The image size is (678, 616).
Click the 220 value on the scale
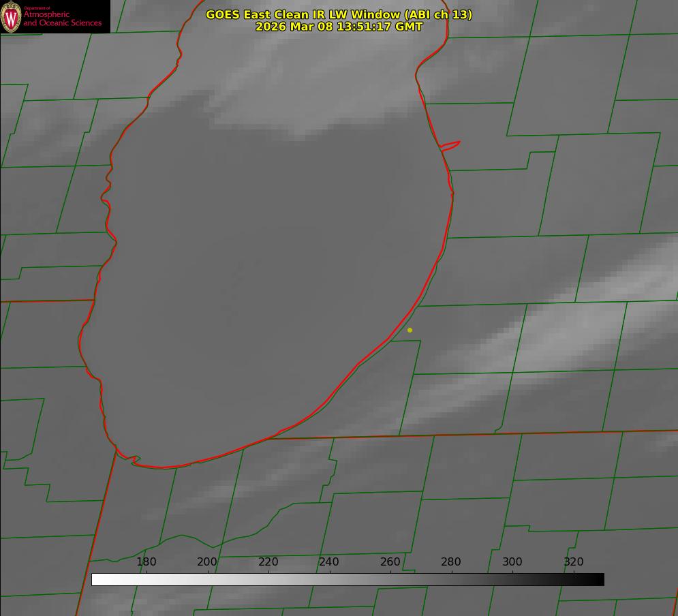268,562
